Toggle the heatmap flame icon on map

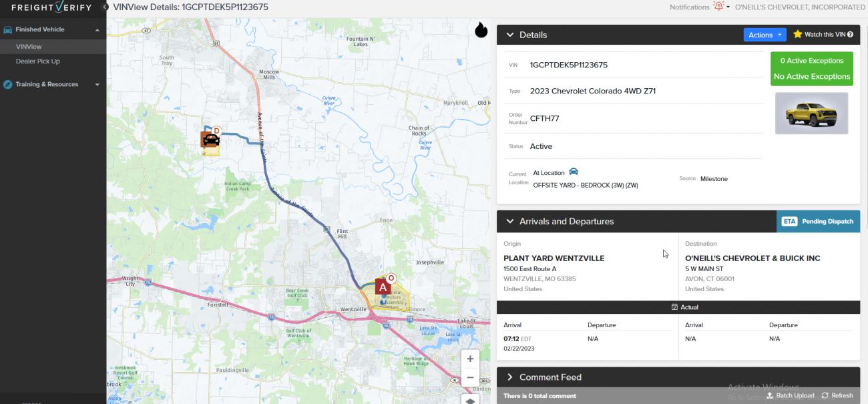(481, 30)
